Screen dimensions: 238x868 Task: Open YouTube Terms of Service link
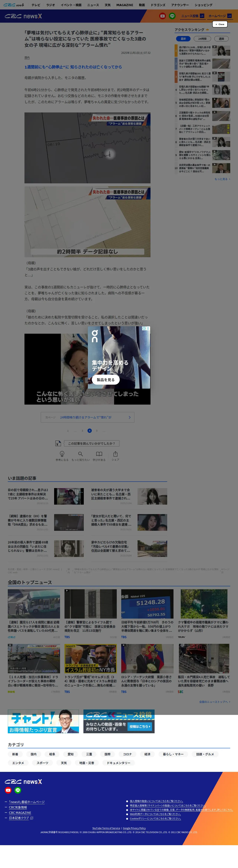point(106,828)
